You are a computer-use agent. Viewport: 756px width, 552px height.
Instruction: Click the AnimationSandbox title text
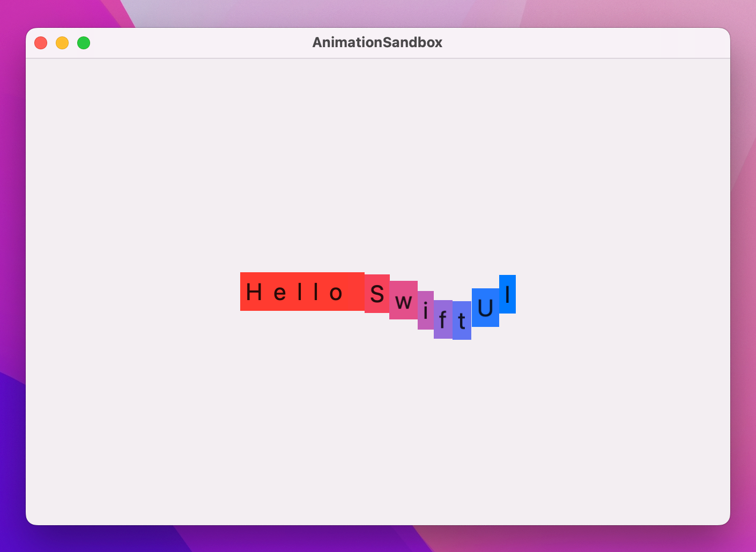pyautogui.click(x=377, y=42)
